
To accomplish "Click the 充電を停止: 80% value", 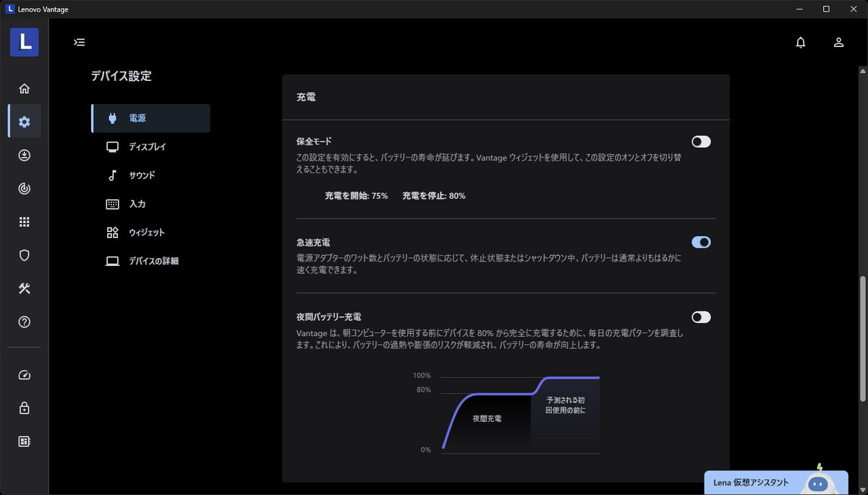I will click(x=434, y=196).
